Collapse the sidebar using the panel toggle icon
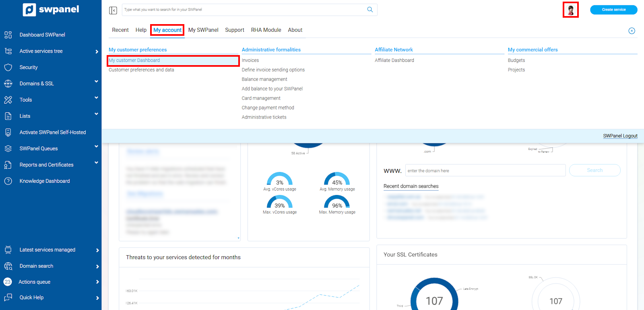 point(113,10)
